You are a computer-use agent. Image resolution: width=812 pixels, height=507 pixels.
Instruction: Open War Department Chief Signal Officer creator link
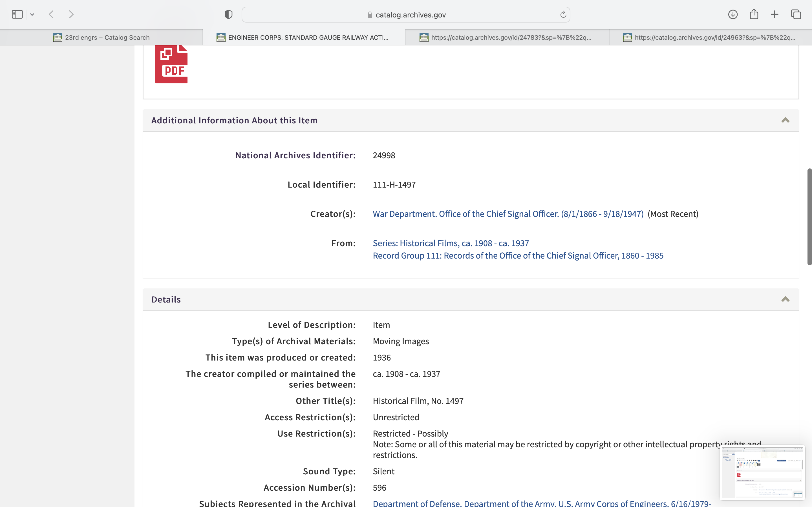pos(508,214)
